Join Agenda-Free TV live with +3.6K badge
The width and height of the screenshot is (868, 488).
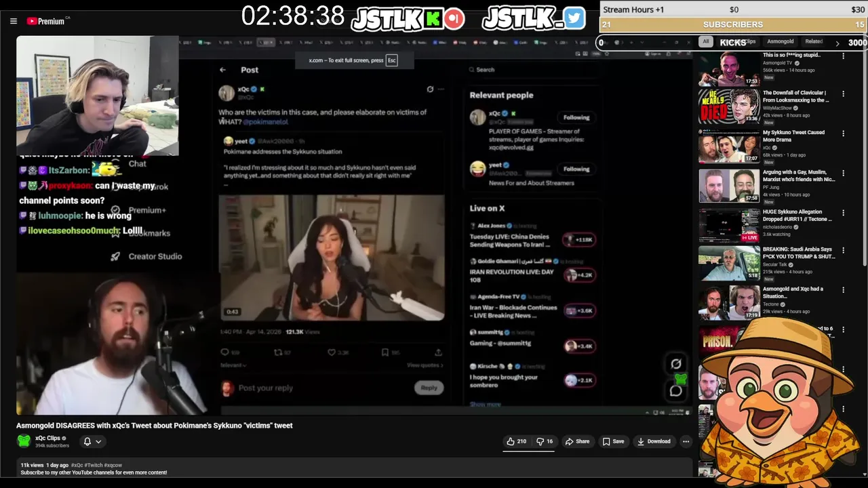(578, 310)
